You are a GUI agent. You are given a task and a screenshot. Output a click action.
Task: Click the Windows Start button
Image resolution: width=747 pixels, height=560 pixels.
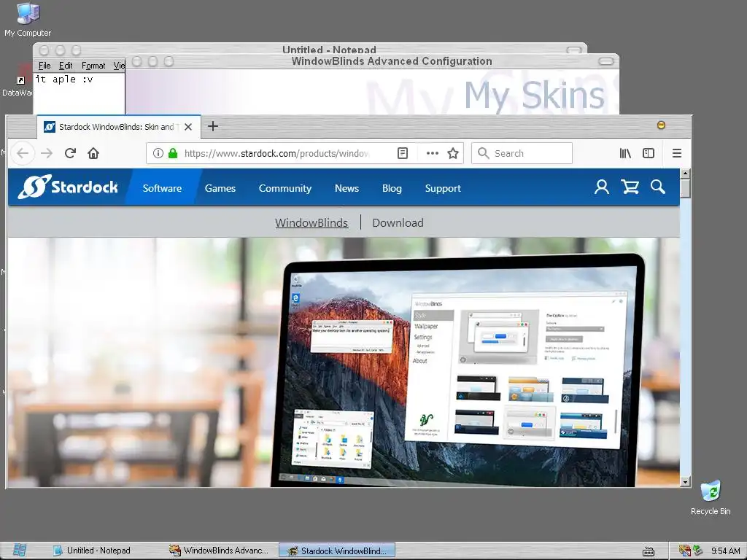(x=19, y=551)
